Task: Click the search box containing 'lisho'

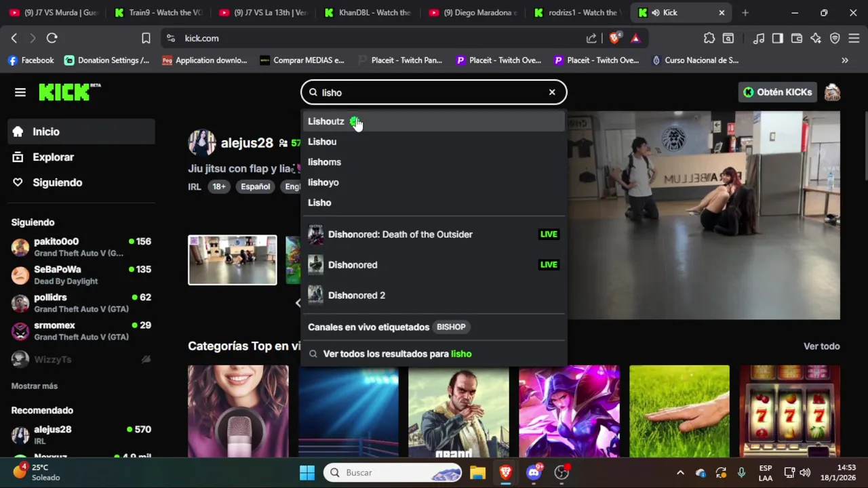Action: [433, 92]
